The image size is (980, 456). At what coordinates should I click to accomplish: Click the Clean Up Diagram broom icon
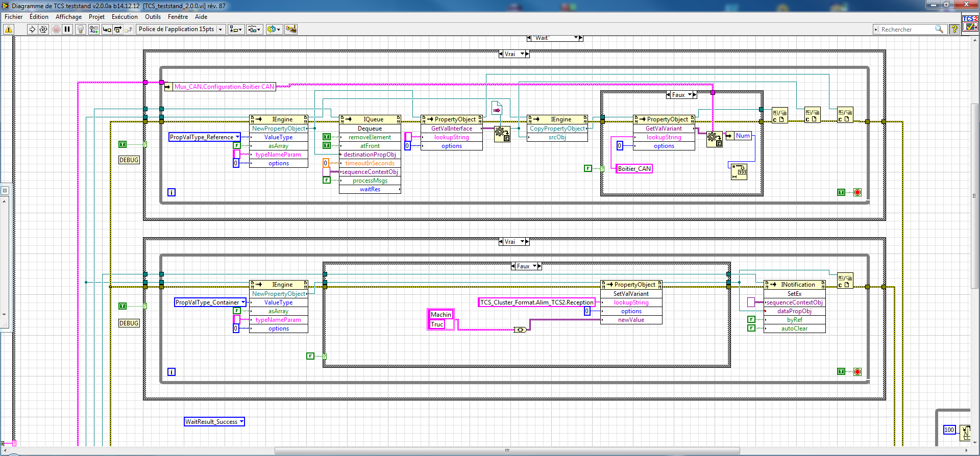pyautogui.click(x=290, y=29)
